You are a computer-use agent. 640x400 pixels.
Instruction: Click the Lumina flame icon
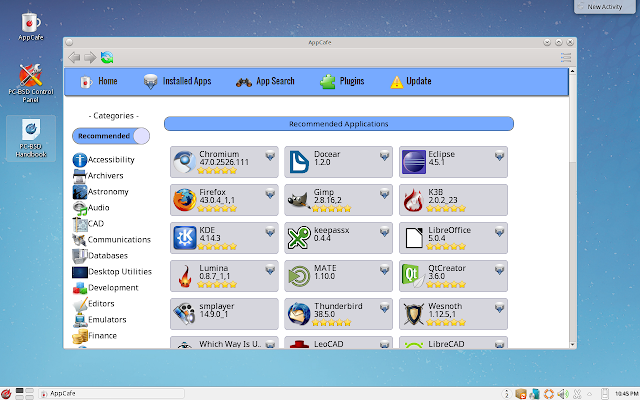click(x=185, y=276)
